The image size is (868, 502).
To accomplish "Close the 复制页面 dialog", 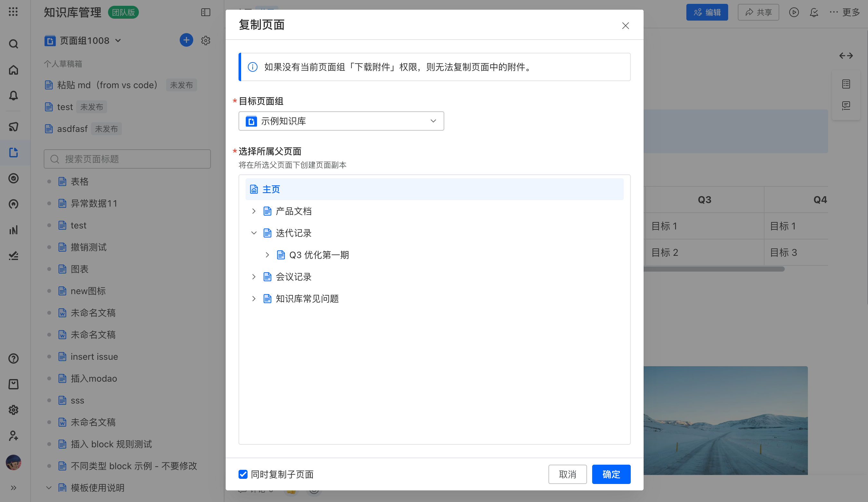I will click(625, 26).
